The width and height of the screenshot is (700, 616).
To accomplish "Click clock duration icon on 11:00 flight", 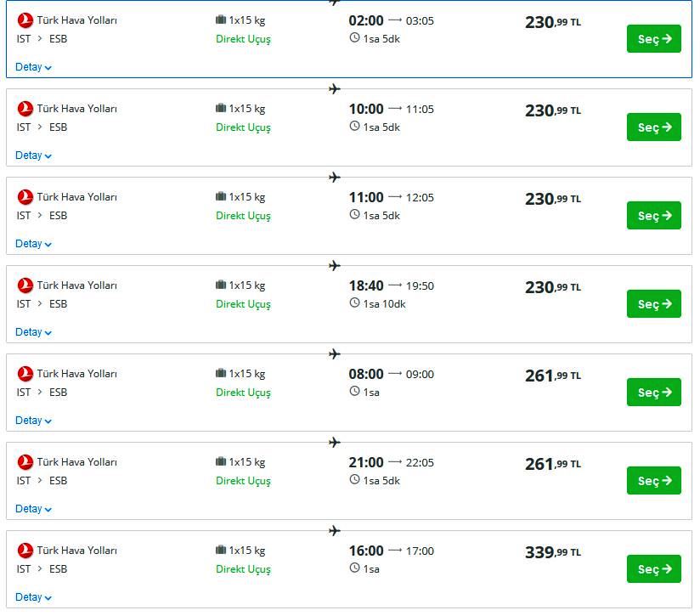I will (354, 214).
